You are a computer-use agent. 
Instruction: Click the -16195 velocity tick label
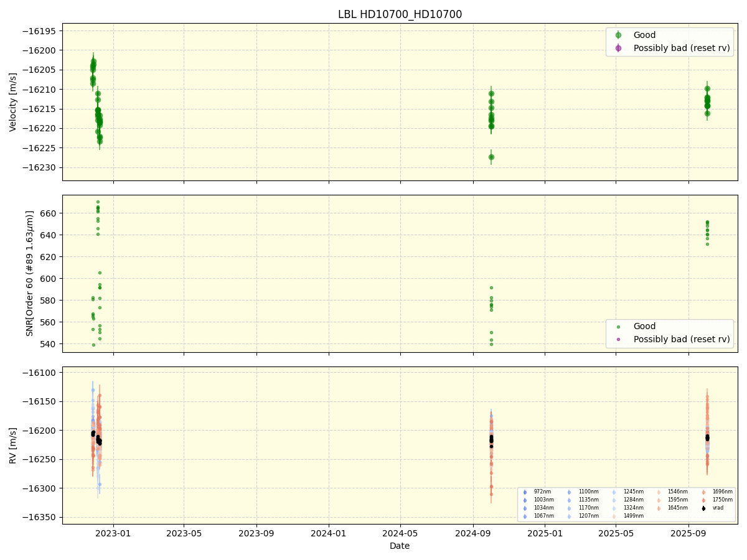(40, 31)
